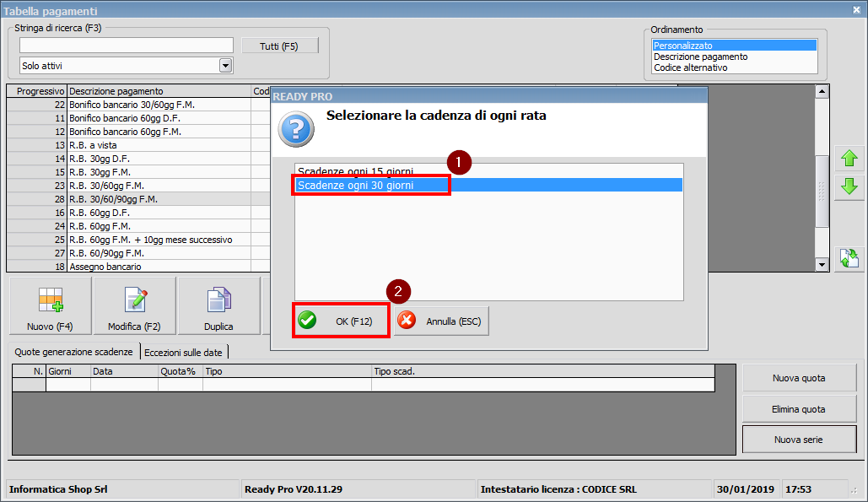Select Scadenze ogni 30 giorni option
The image size is (868, 502).
[x=488, y=185]
